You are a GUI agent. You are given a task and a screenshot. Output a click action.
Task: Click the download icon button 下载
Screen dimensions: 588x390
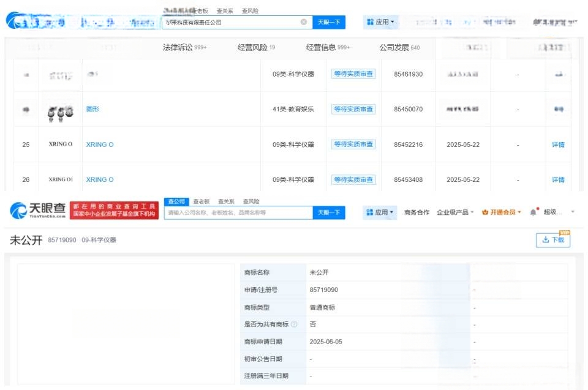pos(553,239)
